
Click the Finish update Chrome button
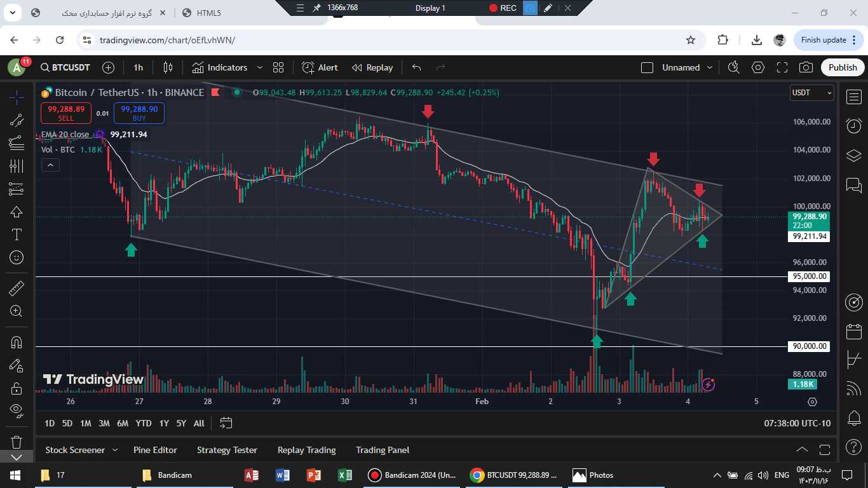pos(828,40)
